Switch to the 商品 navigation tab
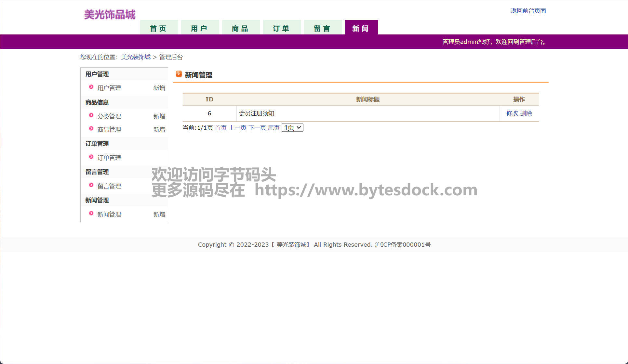 [x=240, y=28]
